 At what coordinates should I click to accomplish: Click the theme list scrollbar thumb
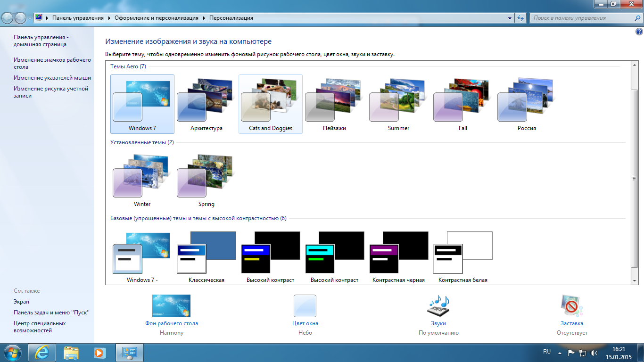(x=634, y=179)
